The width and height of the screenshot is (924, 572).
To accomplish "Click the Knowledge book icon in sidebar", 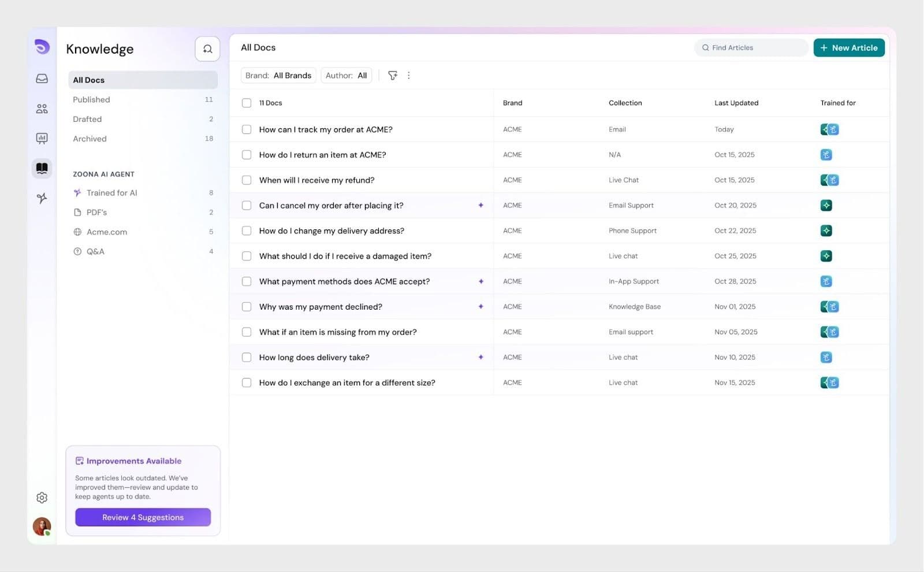I will [x=42, y=168].
